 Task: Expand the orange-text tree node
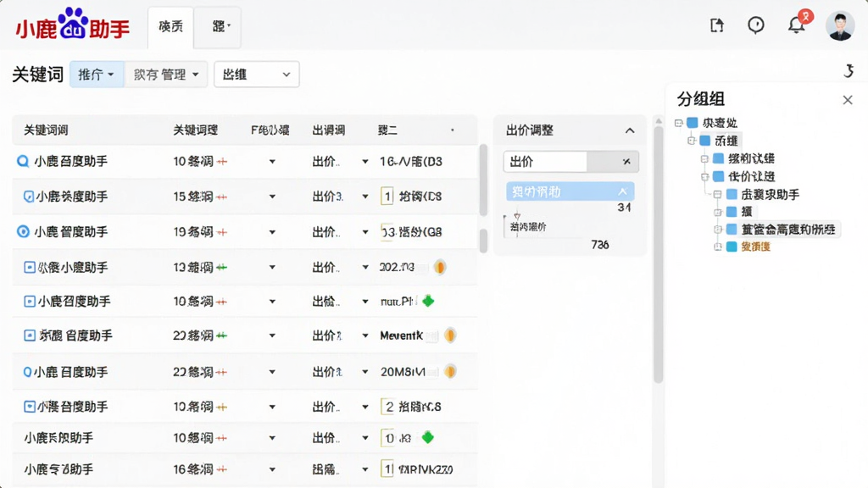coord(717,247)
